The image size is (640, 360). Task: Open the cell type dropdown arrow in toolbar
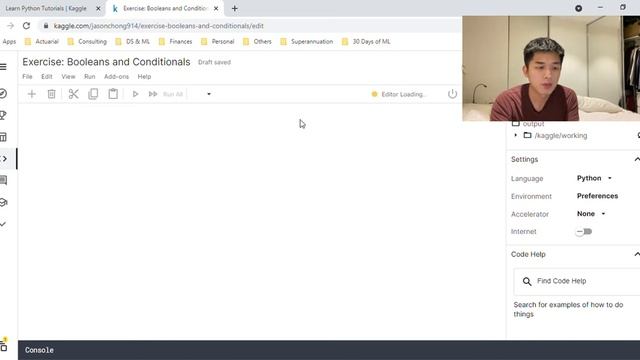[x=209, y=94]
